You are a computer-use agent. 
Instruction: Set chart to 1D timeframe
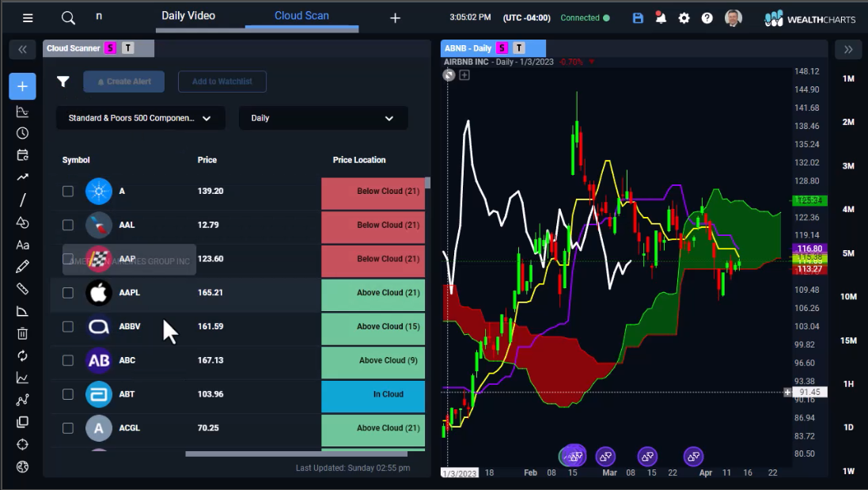point(848,427)
